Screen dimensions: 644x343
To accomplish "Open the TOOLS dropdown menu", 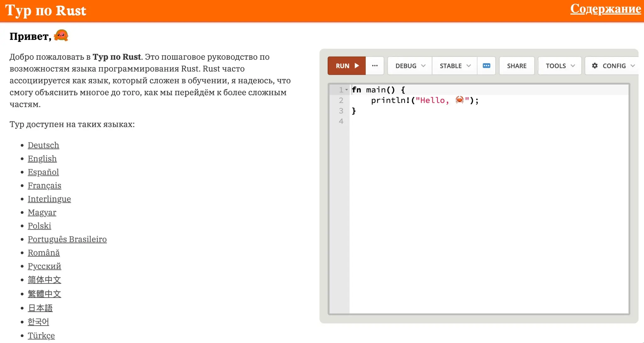I will (x=560, y=66).
